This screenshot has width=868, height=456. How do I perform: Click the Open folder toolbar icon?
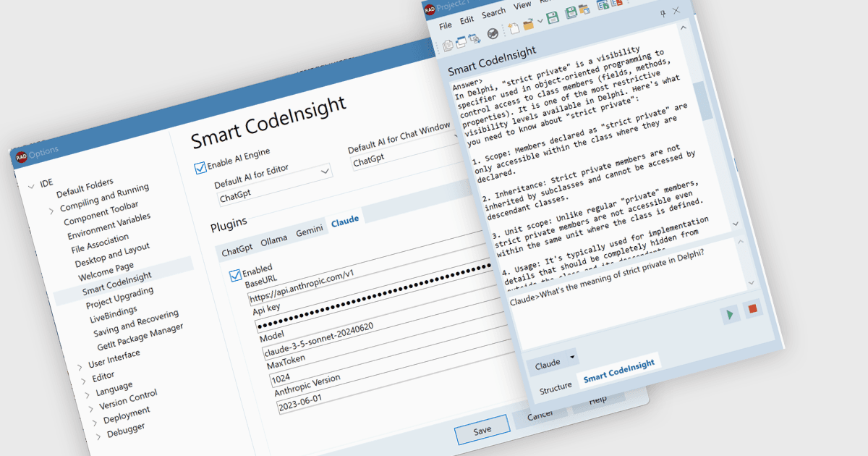[x=529, y=24]
